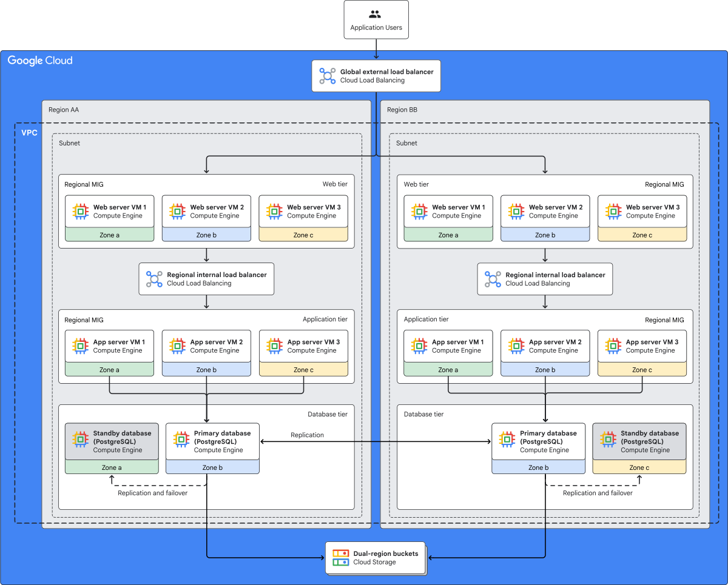Viewport: 728px width, 585px height.
Task: Click 'Application tier' label in Region AA
Action: (x=326, y=319)
